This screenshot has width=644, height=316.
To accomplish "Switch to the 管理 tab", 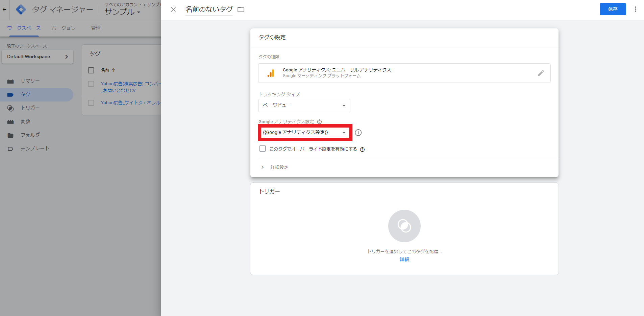I will tap(96, 28).
